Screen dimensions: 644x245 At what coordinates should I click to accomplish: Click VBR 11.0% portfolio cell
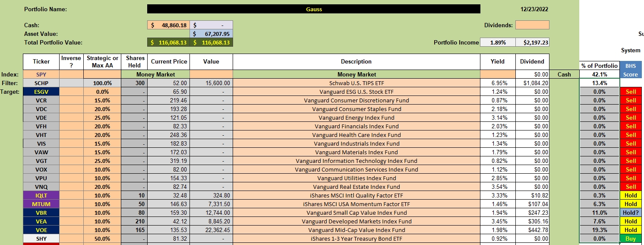600,213
